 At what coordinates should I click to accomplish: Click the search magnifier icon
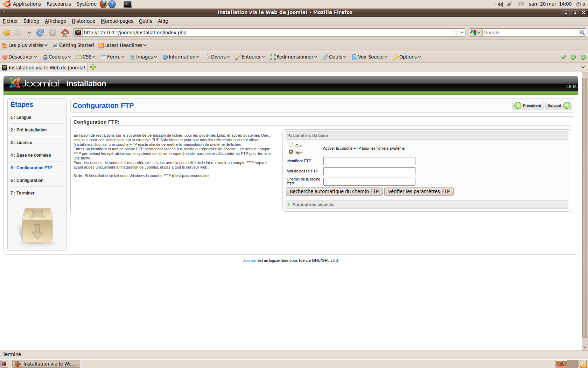pos(582,33)
